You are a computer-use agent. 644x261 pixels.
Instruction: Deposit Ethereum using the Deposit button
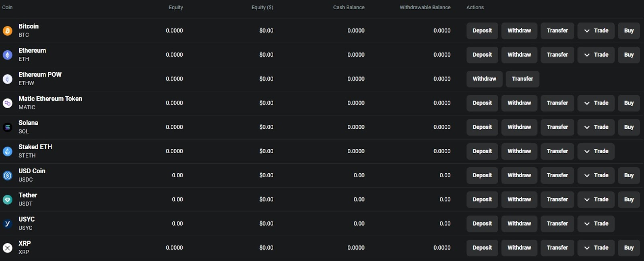[x=482, y=55]
